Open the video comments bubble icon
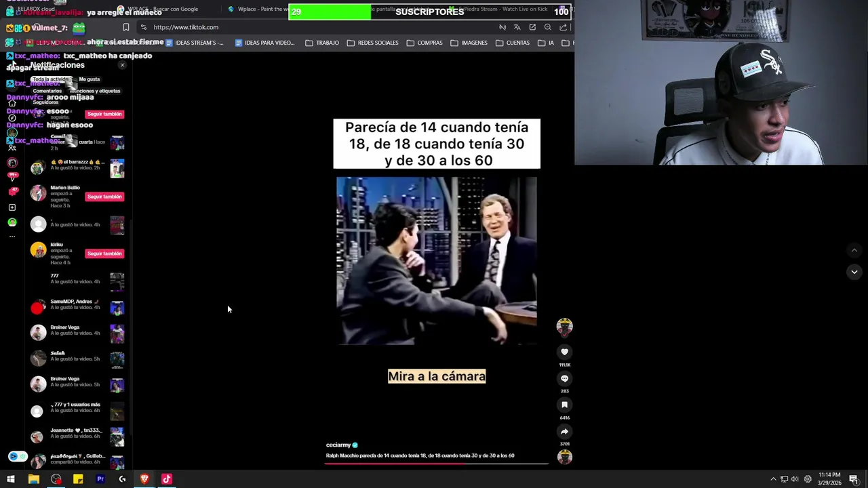The height and width of the screenshot is (488, 868). 564,378
